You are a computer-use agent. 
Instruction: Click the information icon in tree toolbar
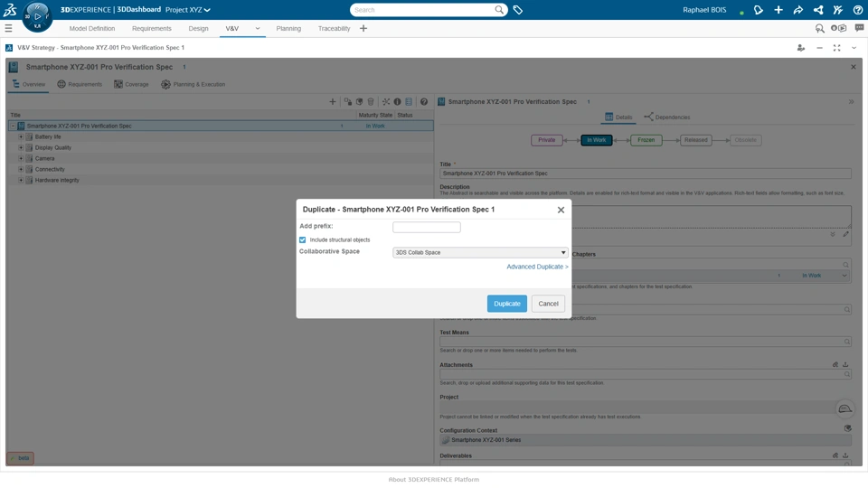point(397,102)
